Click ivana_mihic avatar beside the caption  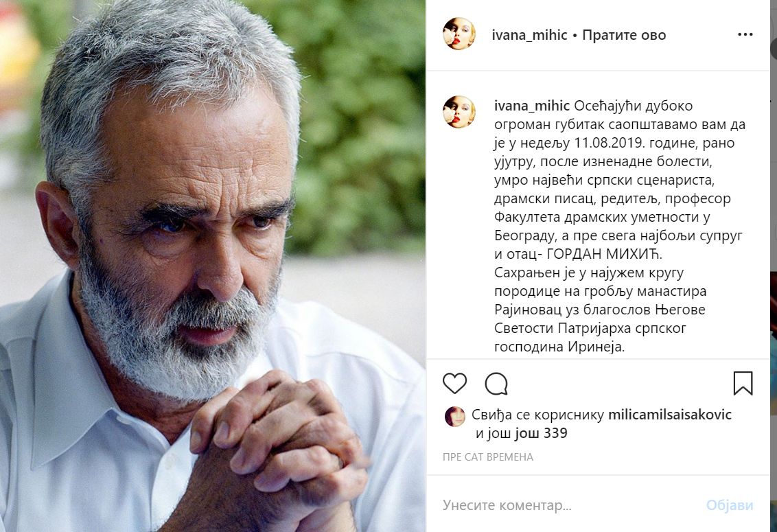click(459, 112)
